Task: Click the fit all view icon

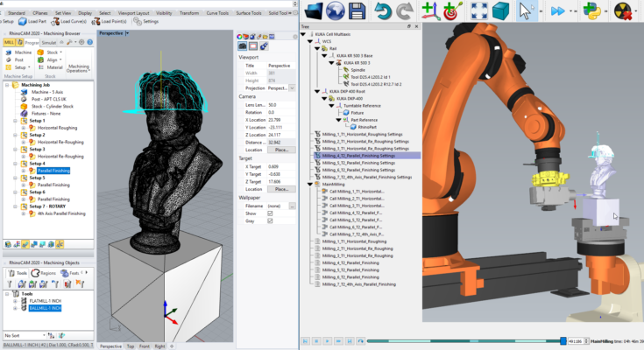Action: (x=479, y=11)
